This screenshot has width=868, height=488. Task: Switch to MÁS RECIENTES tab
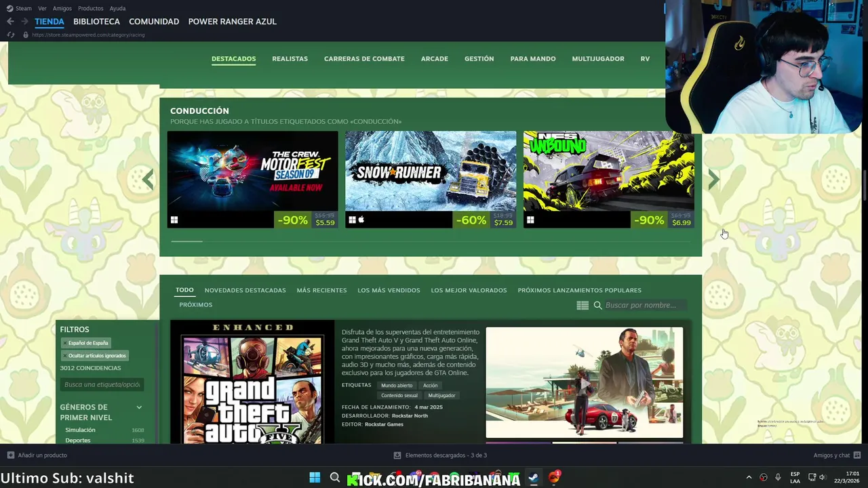[x=321, y=290]
